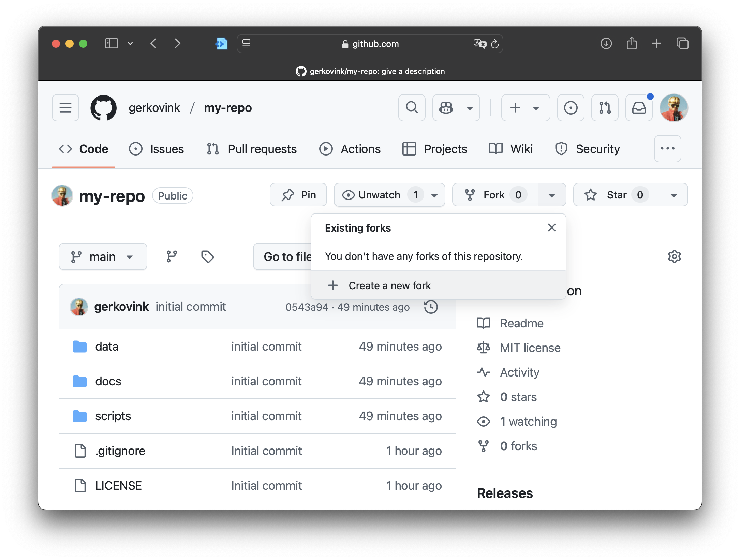The image size is (740, 560).
Task: Star the my-repo repository
Action: (617, 195)
